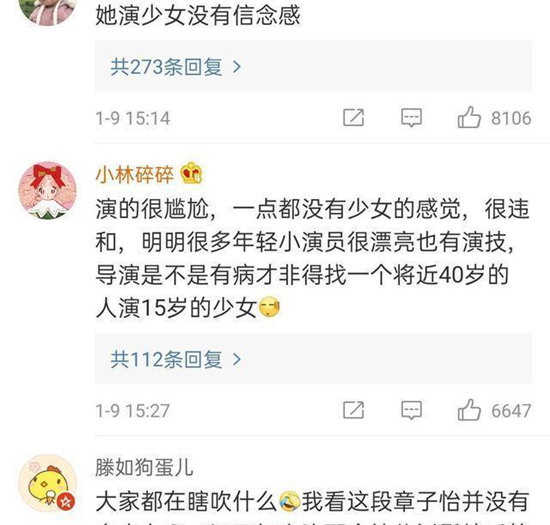Viewport: 550px width, 525px height.
Task: Like the 小林碎碎 comment with 6647 likes
Action: (469, 410)
